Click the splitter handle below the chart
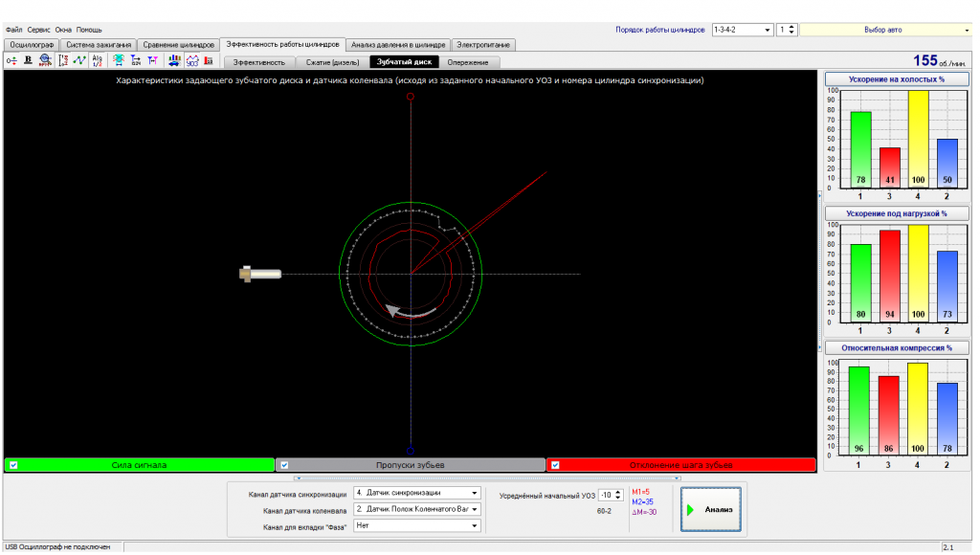Screen dimensions: 980x555 tap(487, 478)
